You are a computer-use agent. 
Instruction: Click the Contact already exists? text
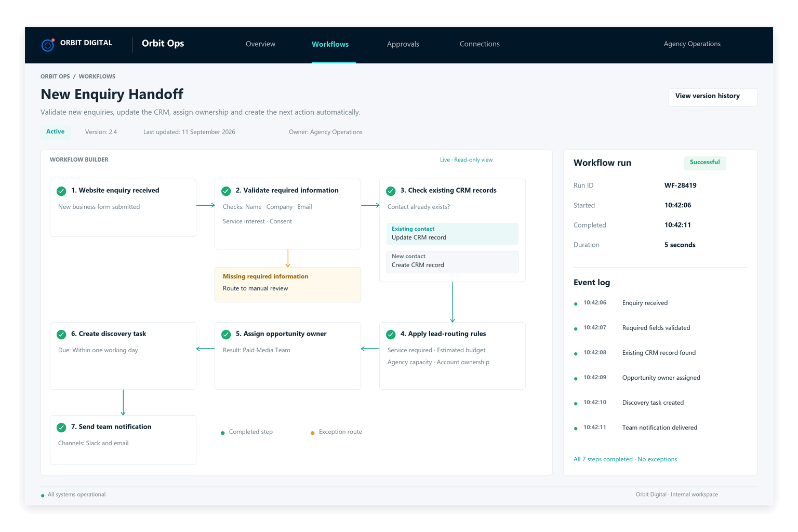[419, 207]
